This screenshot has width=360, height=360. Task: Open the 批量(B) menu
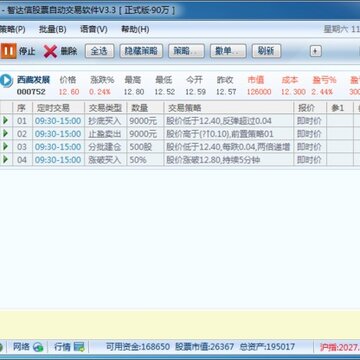coord(52,29)
